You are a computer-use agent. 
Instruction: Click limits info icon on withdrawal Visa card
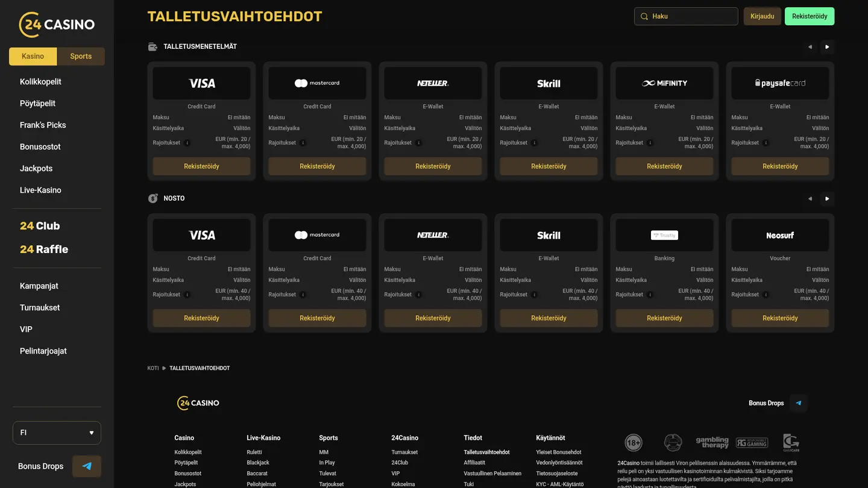pyautogui.click(x=187, y=295)
